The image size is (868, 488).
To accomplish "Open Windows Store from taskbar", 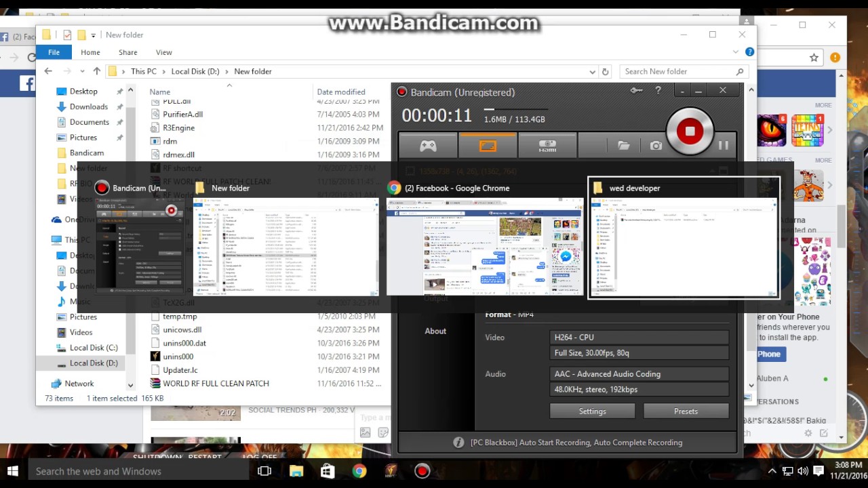I will click(x=328, y=471).
